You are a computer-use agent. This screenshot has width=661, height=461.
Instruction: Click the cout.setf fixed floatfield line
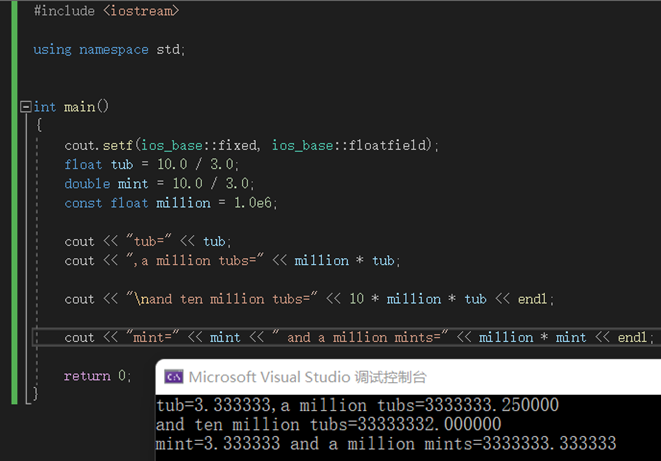(x=252, y=145)
